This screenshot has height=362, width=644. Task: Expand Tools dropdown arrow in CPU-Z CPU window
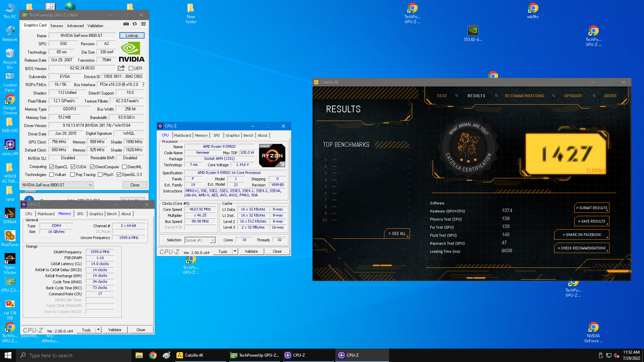coord(235,251)
